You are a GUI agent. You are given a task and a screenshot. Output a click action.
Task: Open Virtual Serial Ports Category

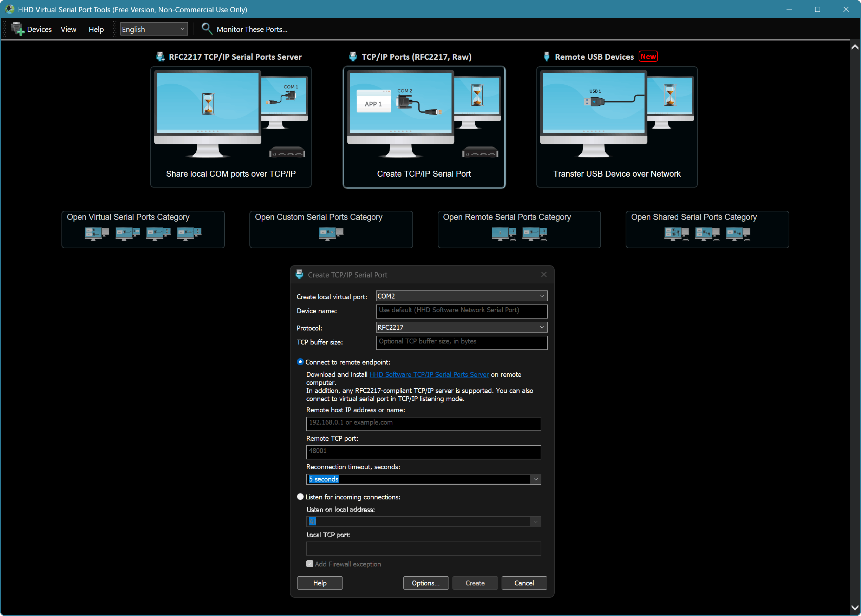pos(143,229)
